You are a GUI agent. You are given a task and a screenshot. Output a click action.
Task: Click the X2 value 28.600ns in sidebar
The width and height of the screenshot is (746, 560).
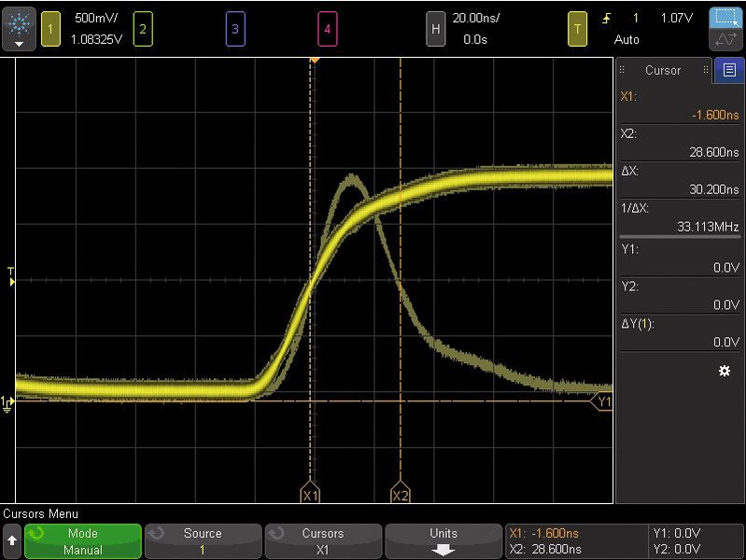pos(714,152)
